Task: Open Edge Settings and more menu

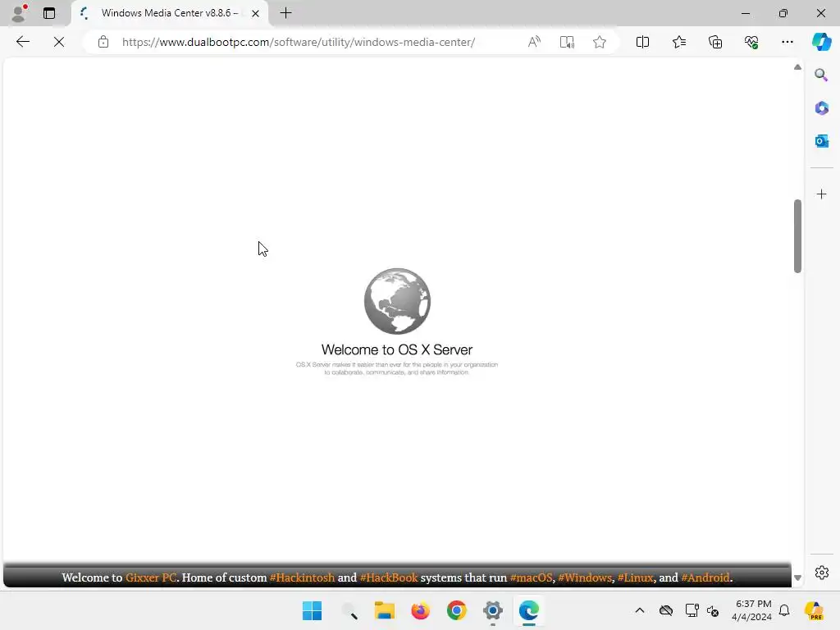Action: coord(787,42)
